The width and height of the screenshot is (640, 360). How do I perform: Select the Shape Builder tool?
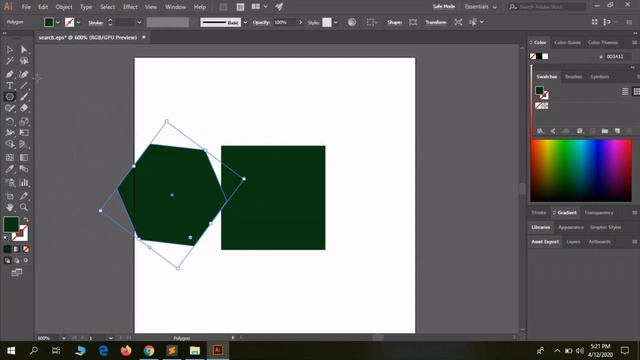pos(9,144)
